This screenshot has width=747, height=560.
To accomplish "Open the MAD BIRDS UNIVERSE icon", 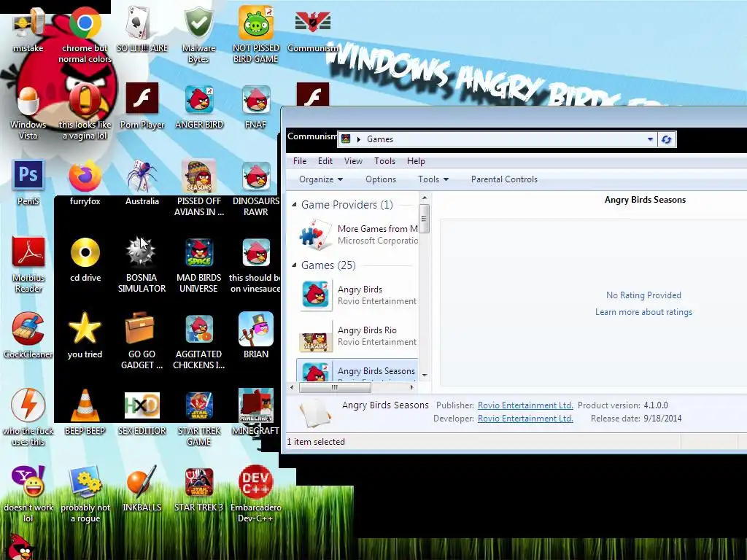I will (x=198, y=264).
